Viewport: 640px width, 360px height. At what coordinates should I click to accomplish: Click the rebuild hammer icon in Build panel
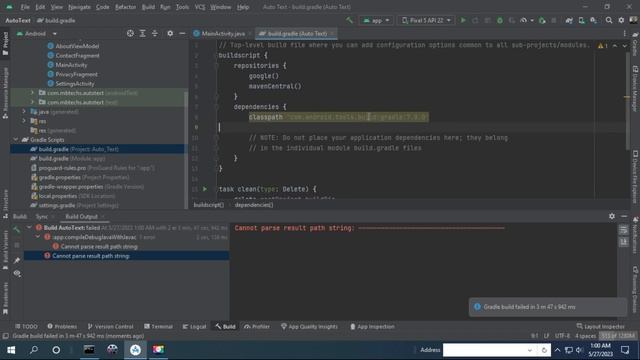tap(17, 230)
